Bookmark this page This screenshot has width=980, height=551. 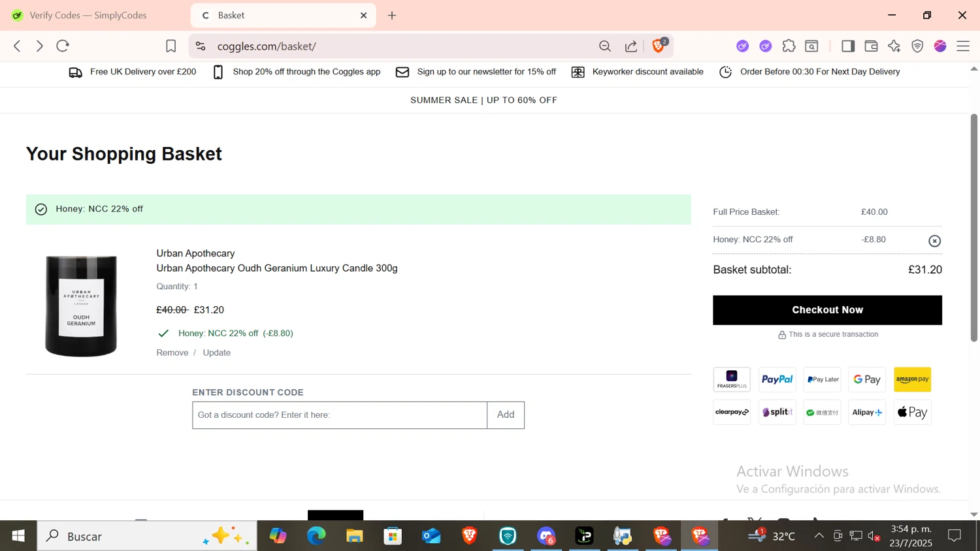(171, 46)
